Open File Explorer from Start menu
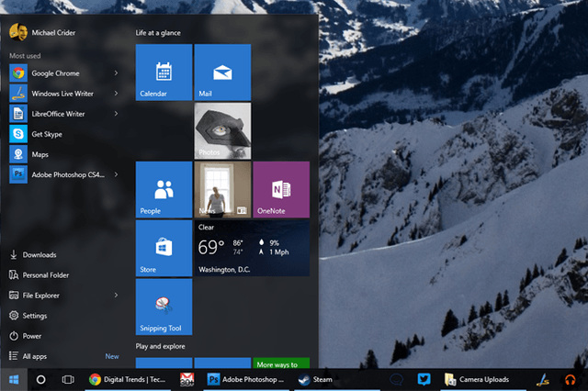This screenshot has height=391, width=588. point(35,296)
